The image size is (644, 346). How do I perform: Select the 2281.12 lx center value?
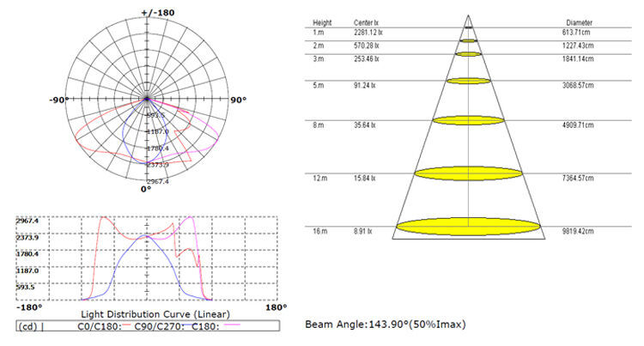click(x=367, y=32)
